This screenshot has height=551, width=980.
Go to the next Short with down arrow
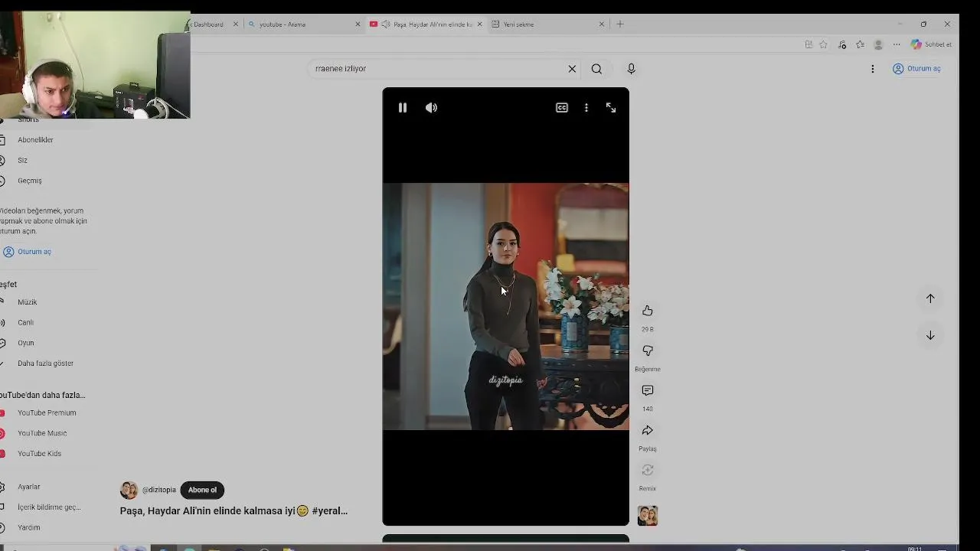[930, 335]
